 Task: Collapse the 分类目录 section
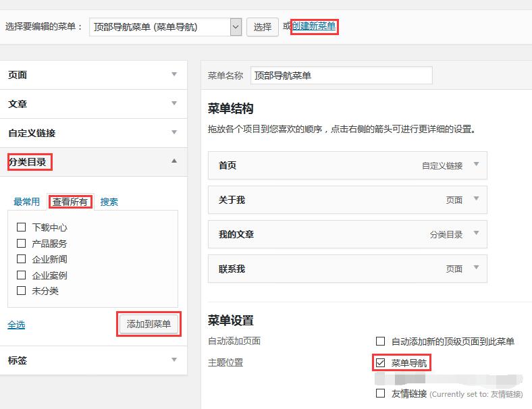click(174, 161)
